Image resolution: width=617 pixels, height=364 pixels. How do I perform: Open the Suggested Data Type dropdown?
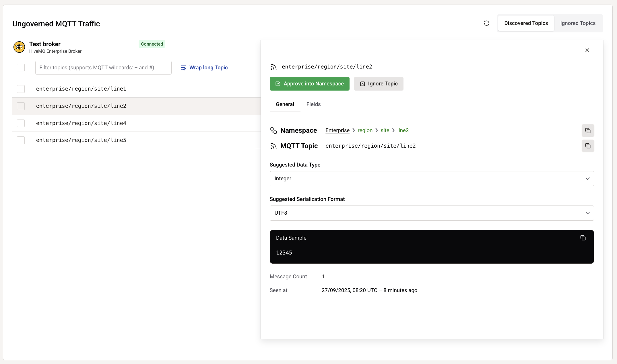click(432, 179)
